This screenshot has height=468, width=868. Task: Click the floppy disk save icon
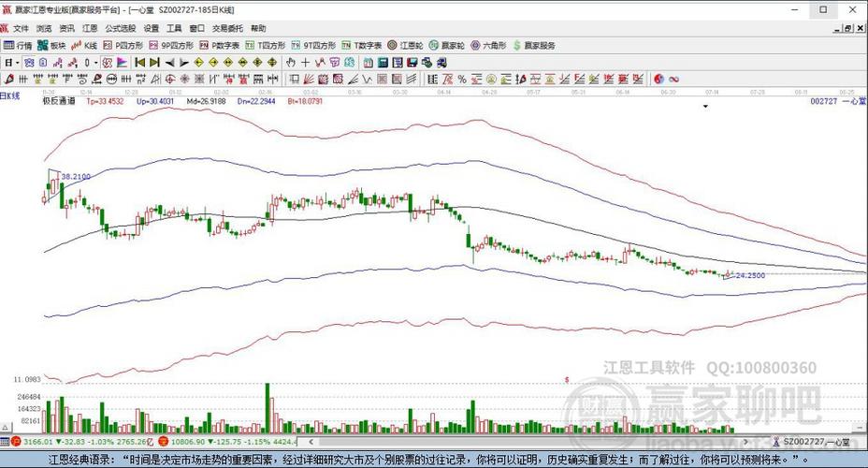412,63
